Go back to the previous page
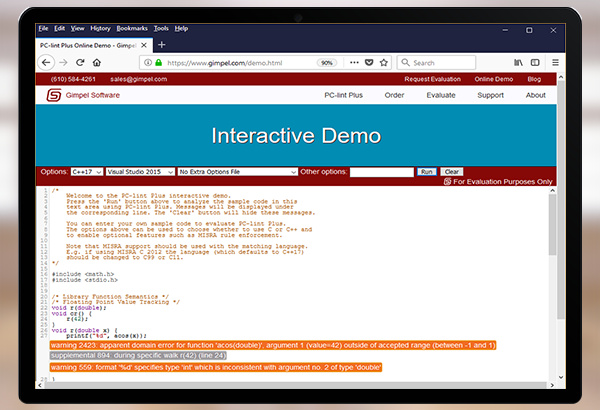 point(46,62)
